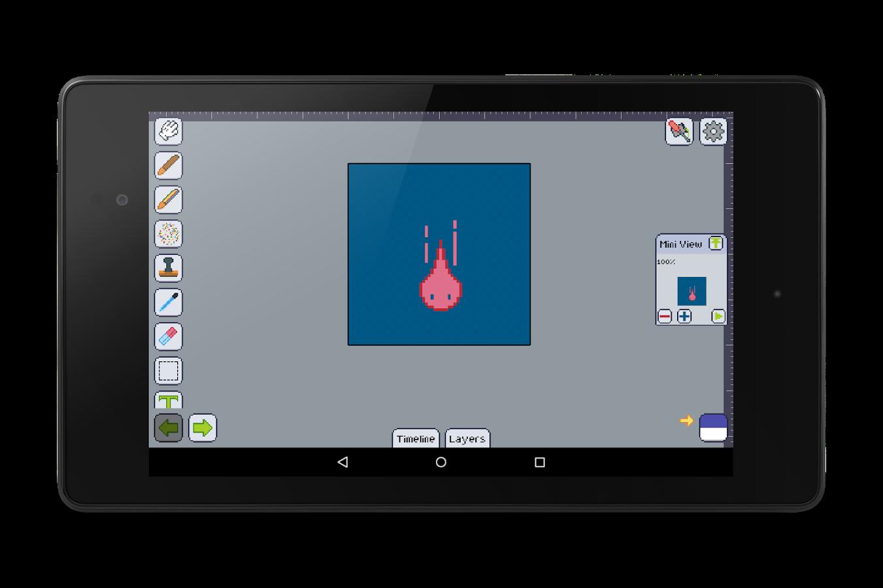The width and height of the screenshot is (883, 588).
Task: Activate the Spray dither tool
Action: (x=168, y=234)
